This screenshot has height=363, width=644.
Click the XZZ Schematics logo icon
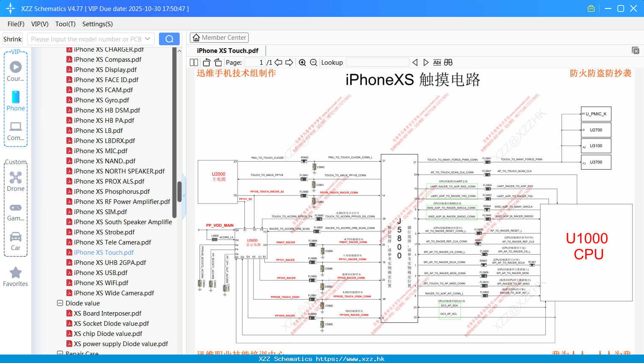[x=11, y=8]
